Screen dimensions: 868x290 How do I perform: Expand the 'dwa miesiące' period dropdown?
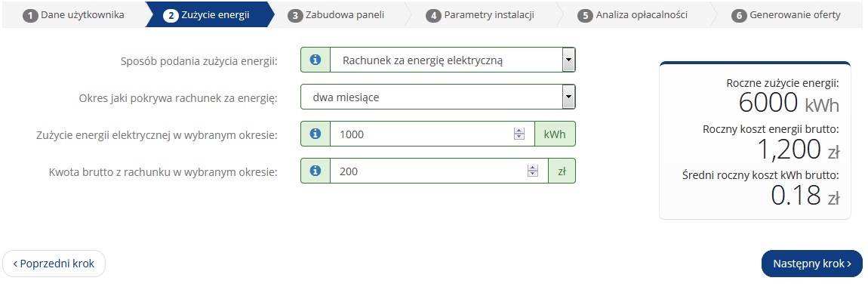[x=438, y=97]
